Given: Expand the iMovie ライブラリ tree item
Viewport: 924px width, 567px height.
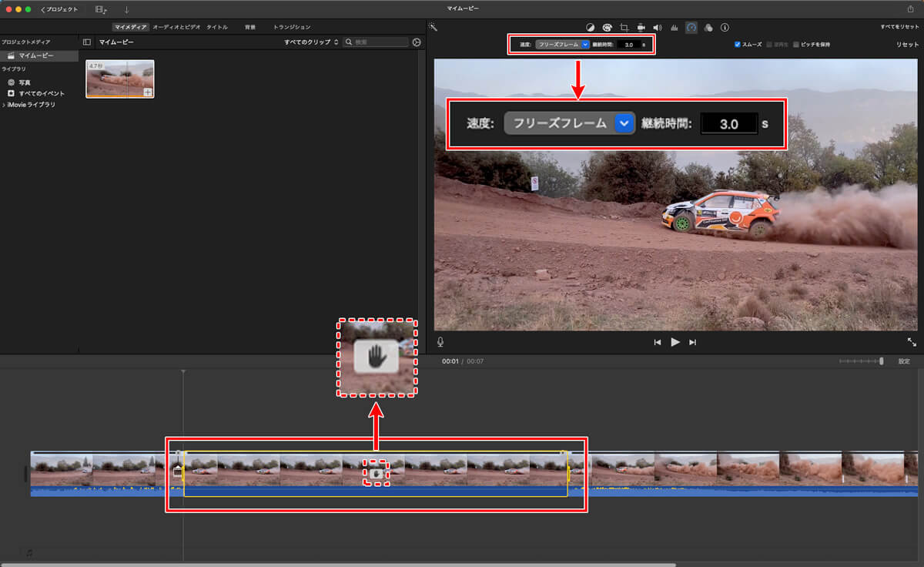Looking at the screenshot, I should pos(4,104).
